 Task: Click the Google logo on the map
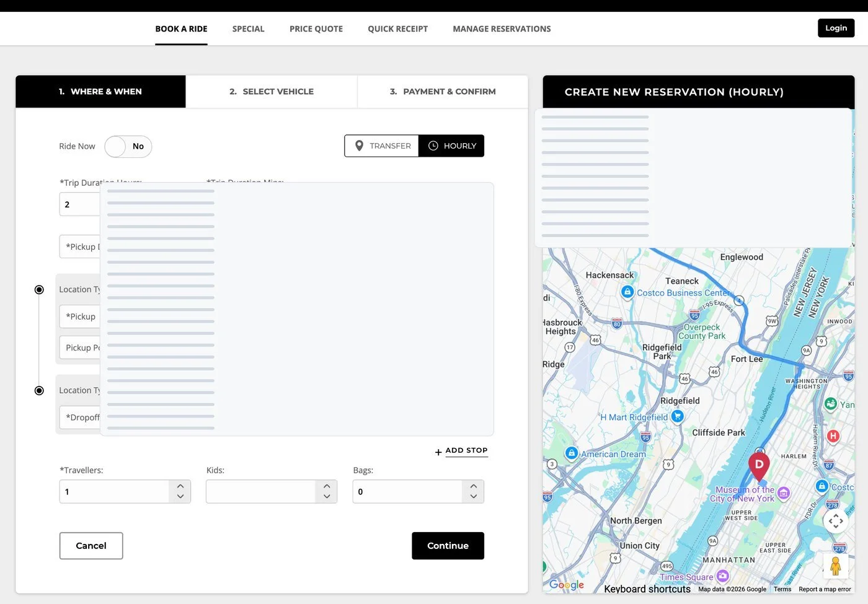coord(567,585)
